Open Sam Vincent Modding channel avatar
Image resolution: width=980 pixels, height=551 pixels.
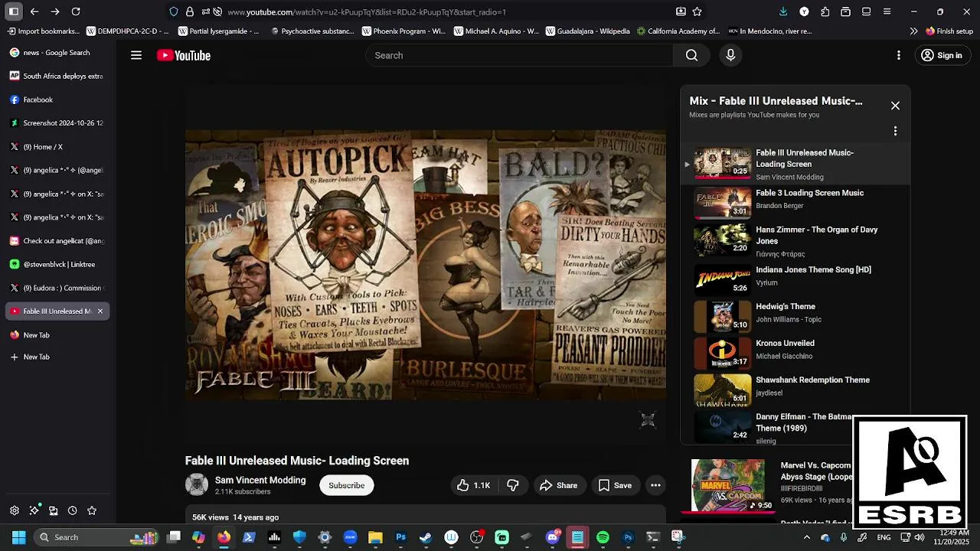(197, 484)
